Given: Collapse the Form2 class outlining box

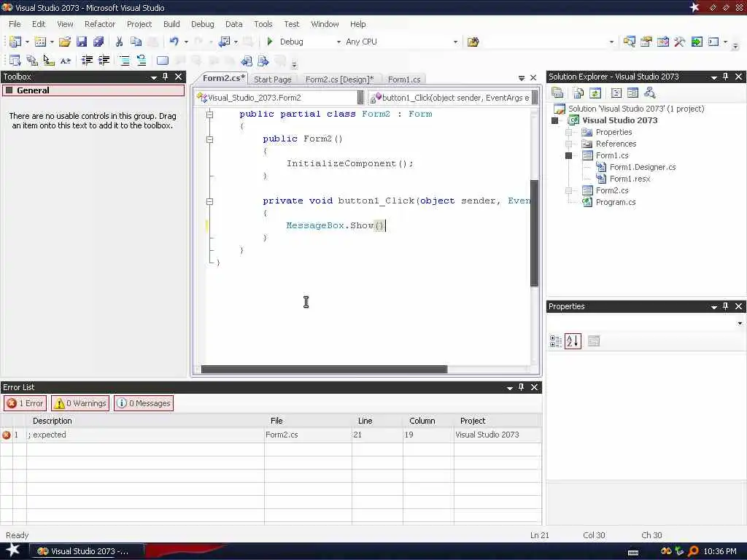Looking at the screenshot, I should (x=209, y=114).
